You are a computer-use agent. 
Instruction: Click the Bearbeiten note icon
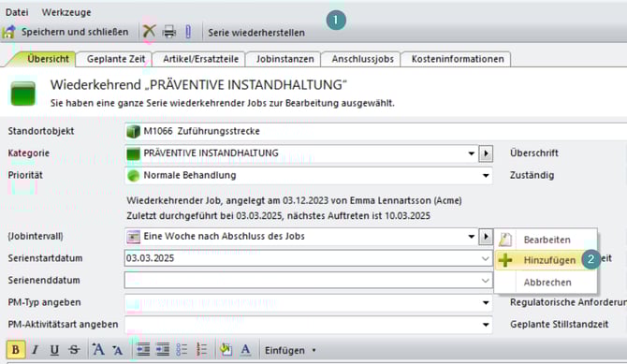click(x=505, y=240)
